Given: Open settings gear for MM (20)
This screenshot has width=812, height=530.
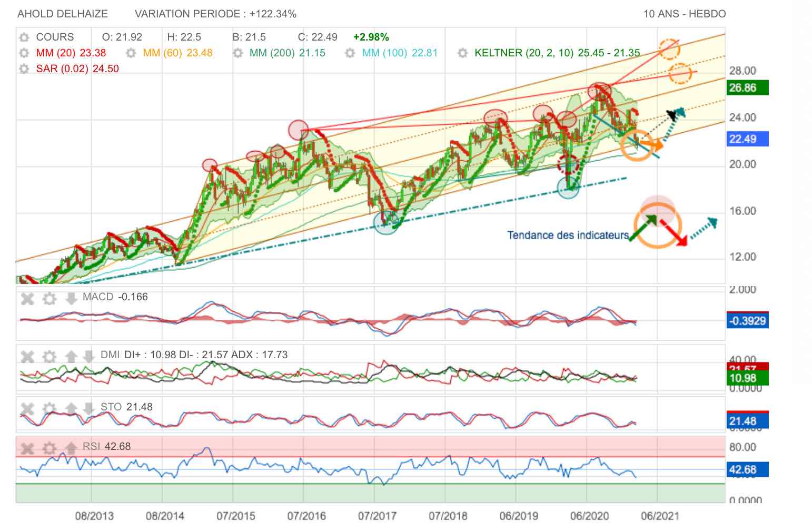Looking at the screenshot, I should 24,53.
